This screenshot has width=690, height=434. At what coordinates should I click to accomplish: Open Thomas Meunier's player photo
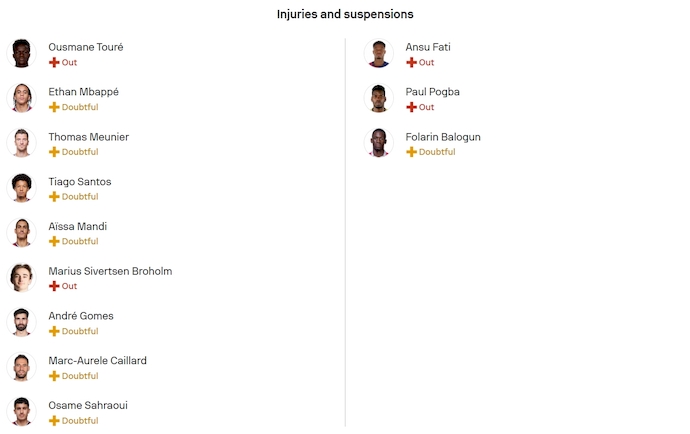click(22, 143)
